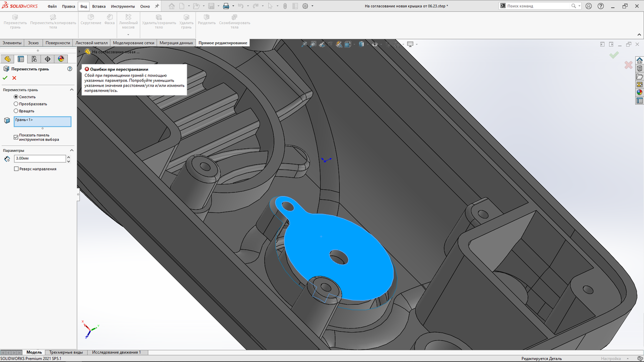Click the Delete Face (Удалить грань) tool
The height and width of the screenshot is (362, 644).
186,21
